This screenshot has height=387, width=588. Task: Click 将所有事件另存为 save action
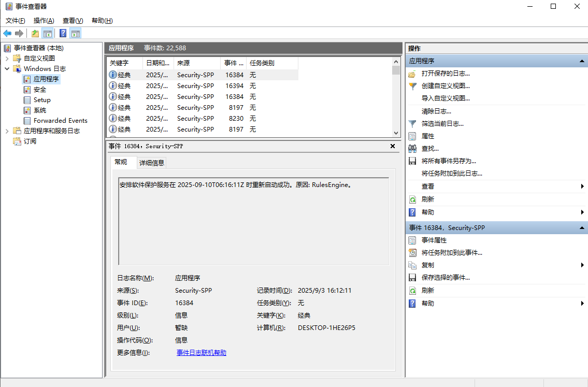point(448,161)
